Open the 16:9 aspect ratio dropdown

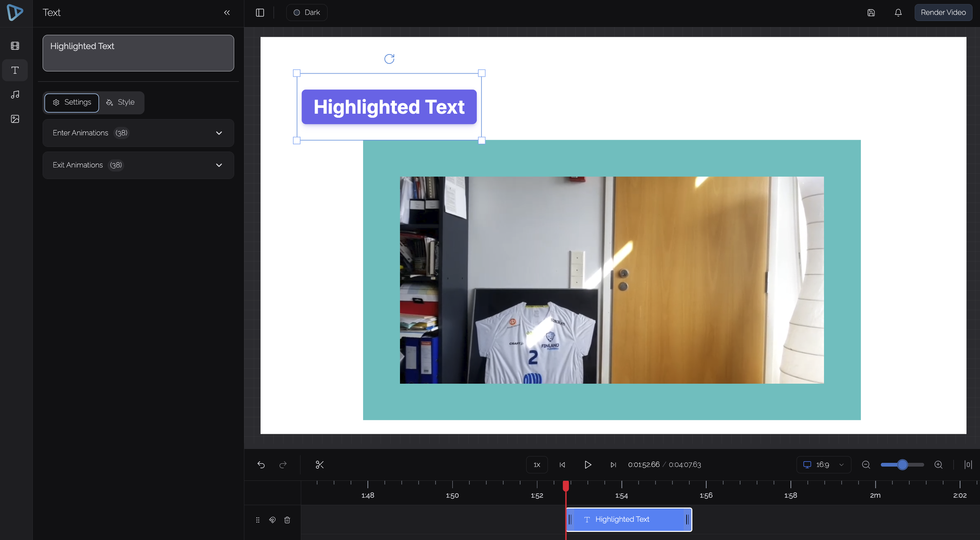823,464
